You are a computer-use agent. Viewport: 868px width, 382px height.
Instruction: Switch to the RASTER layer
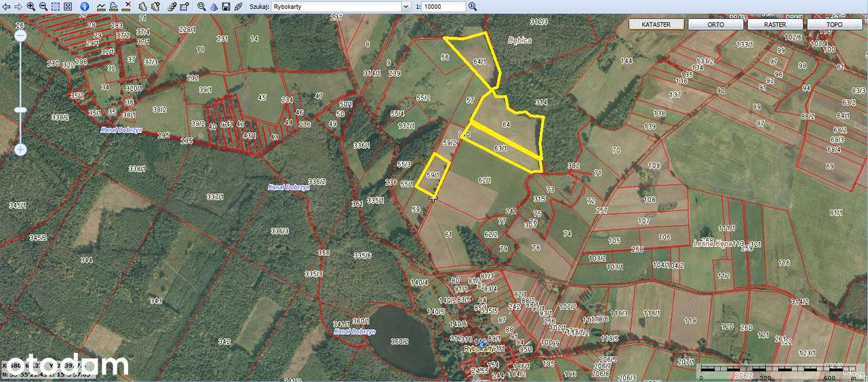(775, 24)
